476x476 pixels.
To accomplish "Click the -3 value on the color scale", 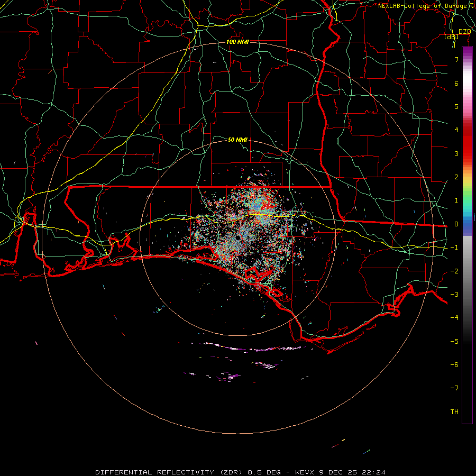I will tap(454, 295).
